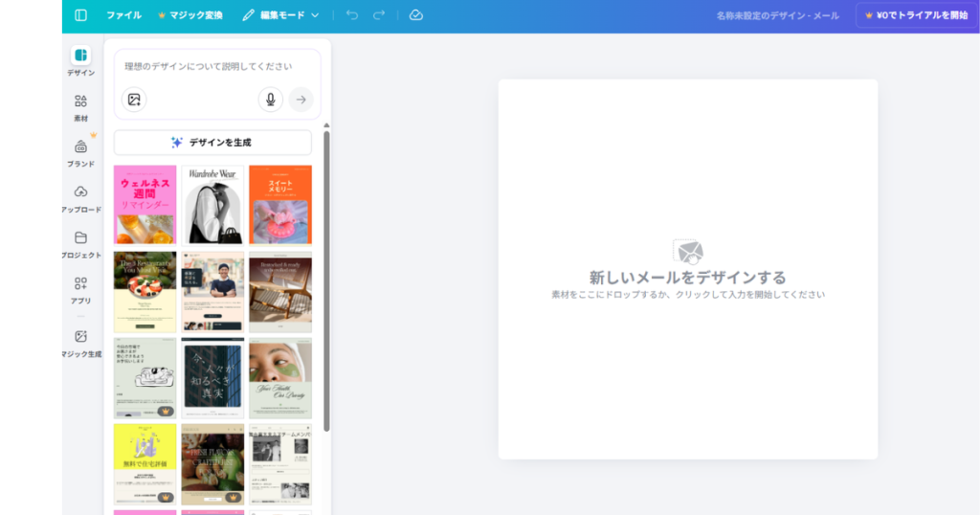Click the template panel vertical scrollbar
The height and width of the screenshot is (515, 980).
point(326,278)
